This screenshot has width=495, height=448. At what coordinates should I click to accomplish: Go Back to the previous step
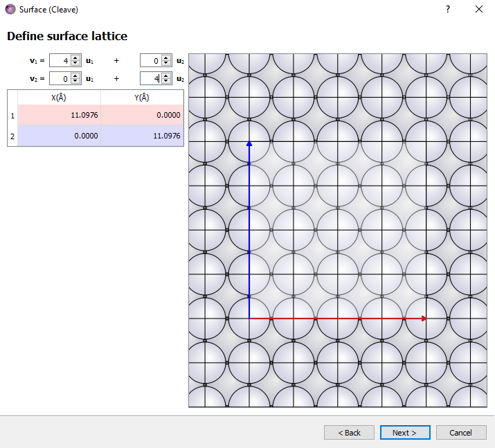click(349, 433)
